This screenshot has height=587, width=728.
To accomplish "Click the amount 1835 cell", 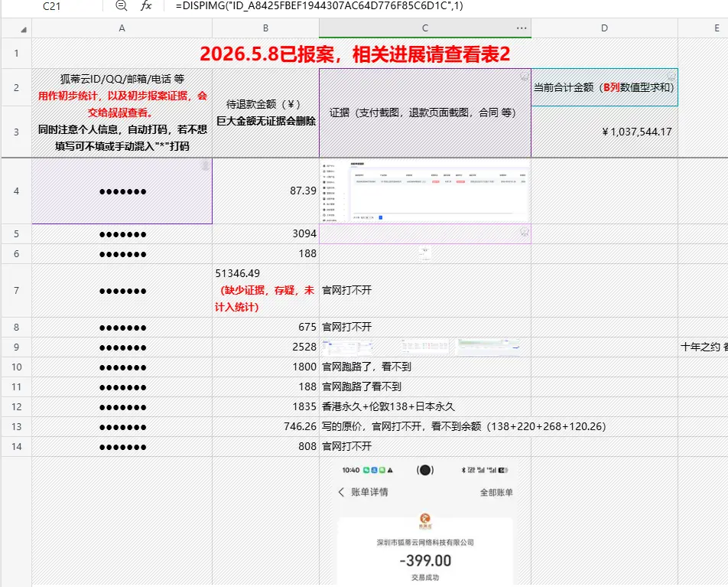I will [x=265, y=407].
